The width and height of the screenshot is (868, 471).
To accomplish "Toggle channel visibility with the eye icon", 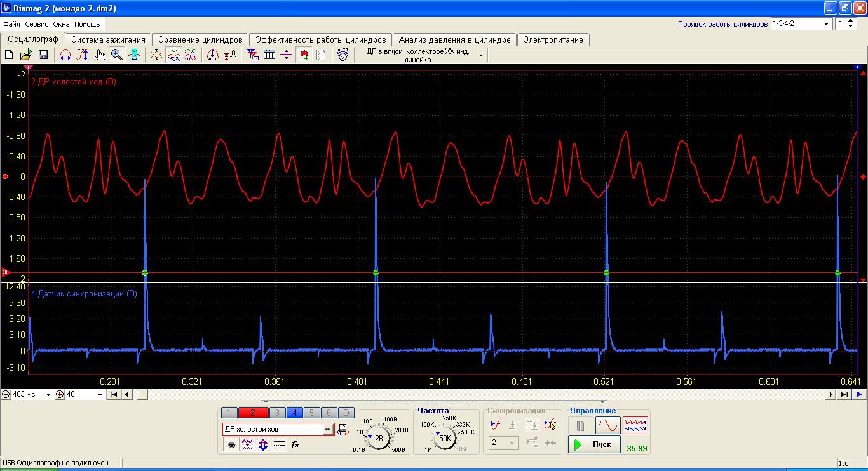I will 231,445.
